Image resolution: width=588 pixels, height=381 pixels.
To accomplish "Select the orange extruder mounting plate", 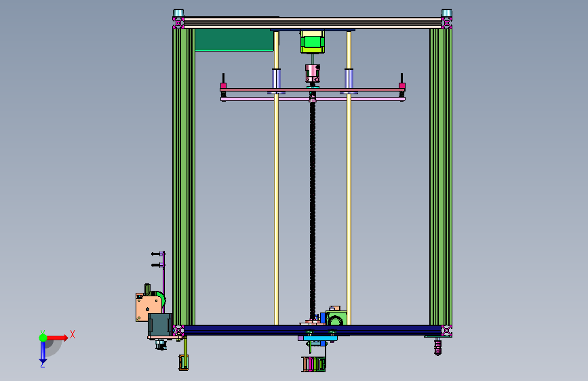I will pos(147,308).
